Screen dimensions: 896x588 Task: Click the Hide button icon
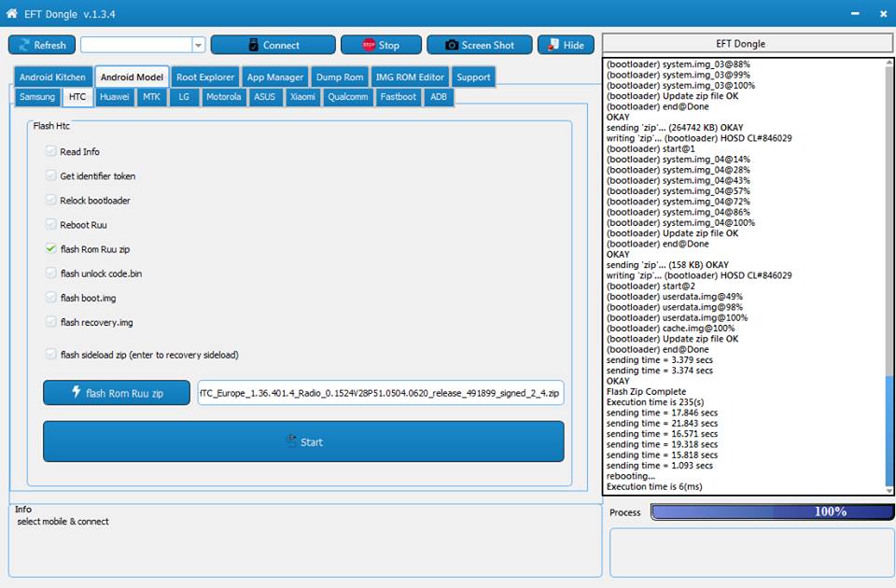click(553, 45)
